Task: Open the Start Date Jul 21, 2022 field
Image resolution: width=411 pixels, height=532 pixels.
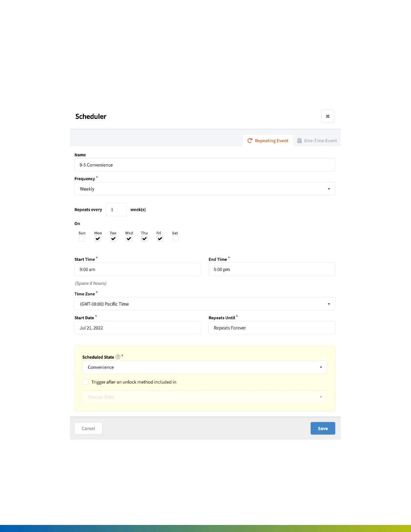Action: tap(137, 328)
